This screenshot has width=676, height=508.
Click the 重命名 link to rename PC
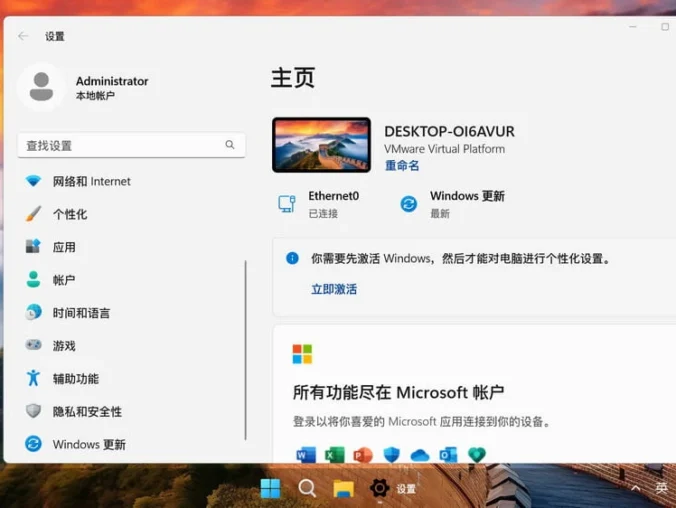pos(402,166)
